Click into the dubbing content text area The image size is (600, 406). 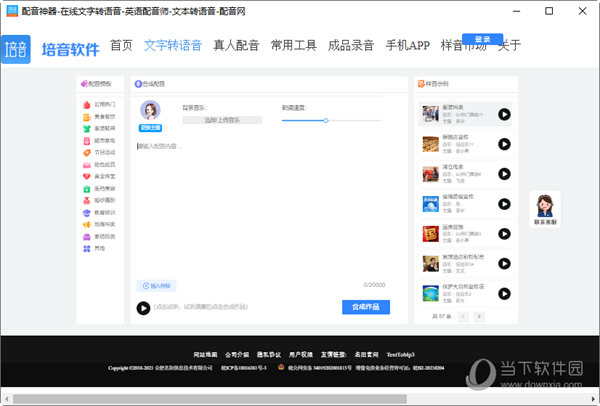click(x=261, y=209)
